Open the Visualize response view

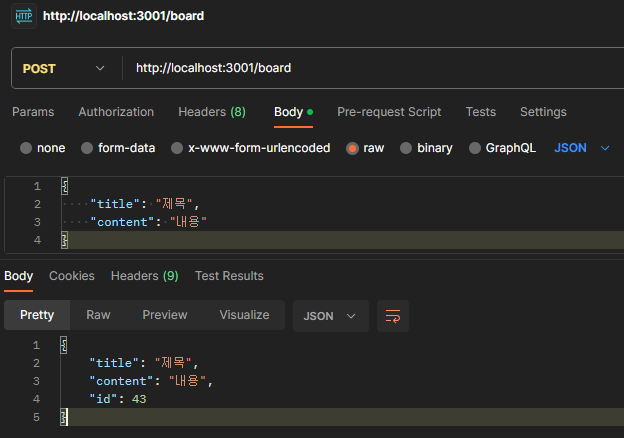244,315
